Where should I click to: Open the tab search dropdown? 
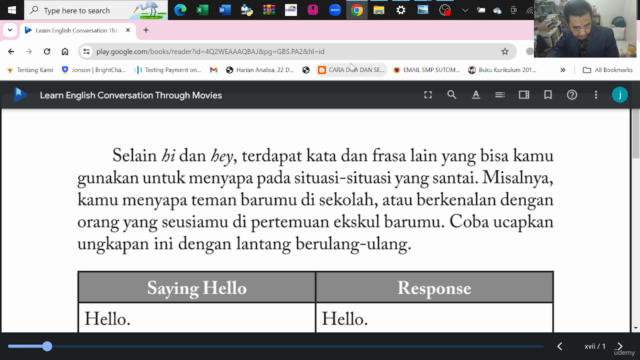click(x=10, y=30)
